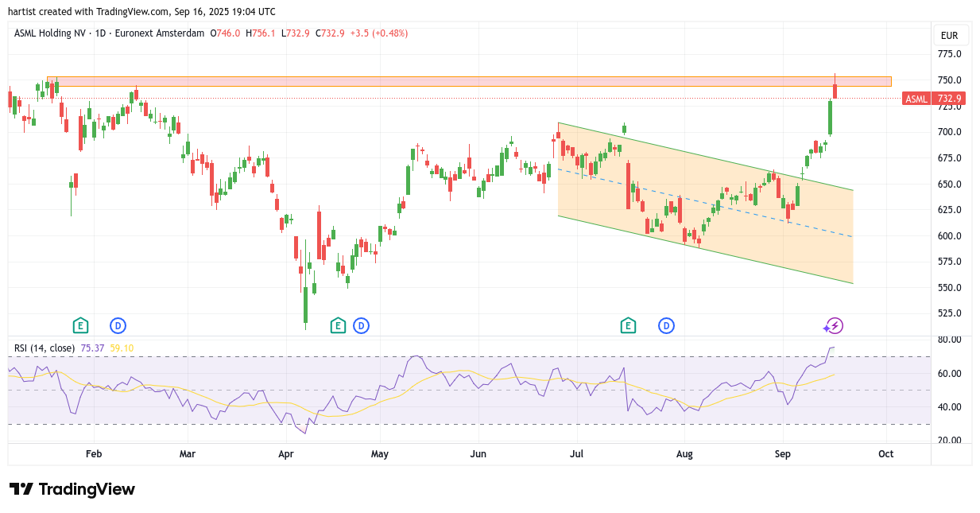Click the 600.0 price axis label

tap(949, 236)
